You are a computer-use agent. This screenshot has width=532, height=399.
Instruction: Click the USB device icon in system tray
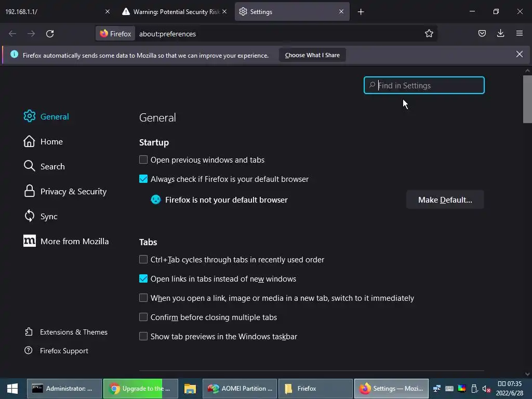(474, 389)
